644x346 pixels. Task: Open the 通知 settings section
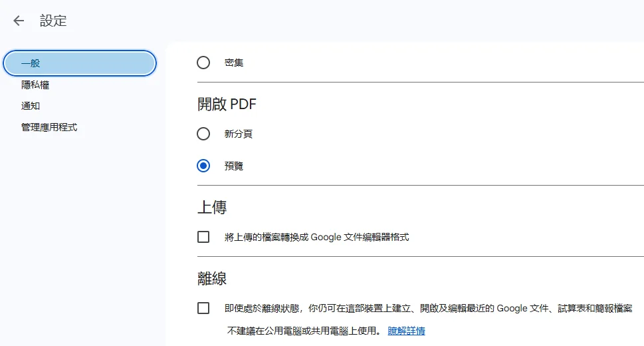(x=31, y=106)
